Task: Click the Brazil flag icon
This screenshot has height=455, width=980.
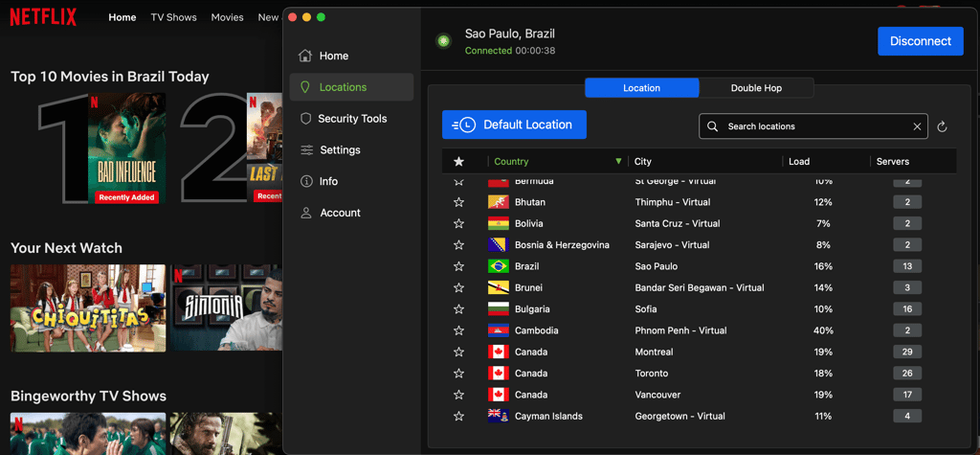Action: pyautogui.click(x=498, y=266)
